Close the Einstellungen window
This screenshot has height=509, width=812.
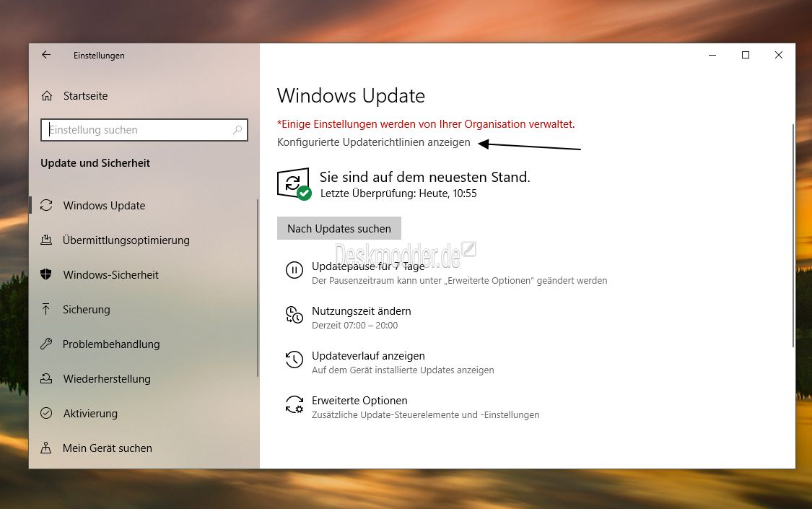pos(778,55)
